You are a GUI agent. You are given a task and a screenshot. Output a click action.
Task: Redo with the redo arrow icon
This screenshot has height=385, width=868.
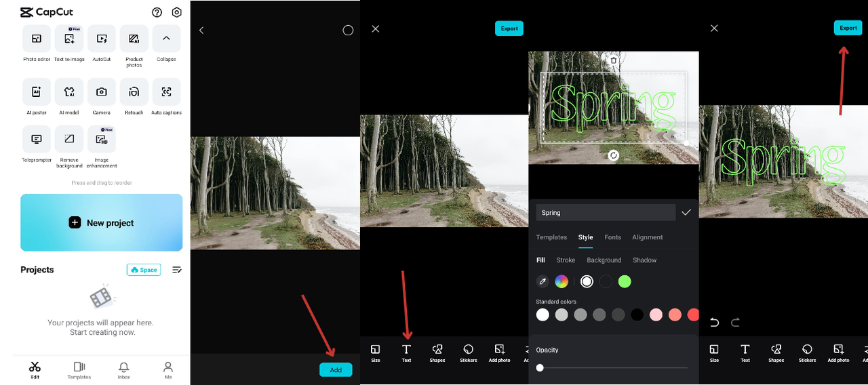[735, 323]
